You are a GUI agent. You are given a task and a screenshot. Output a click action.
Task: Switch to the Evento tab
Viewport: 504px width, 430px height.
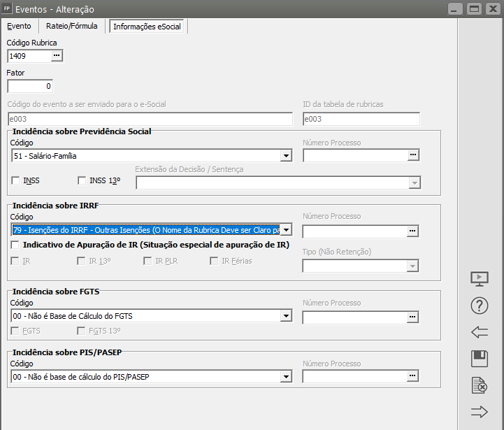tap(20, 26)
